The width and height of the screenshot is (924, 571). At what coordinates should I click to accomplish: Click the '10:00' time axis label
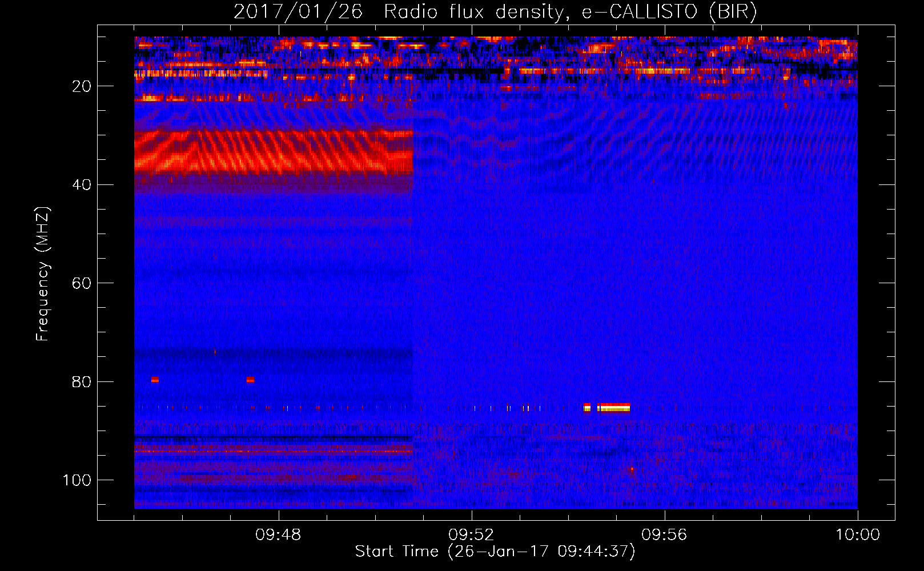click(858, 535)
